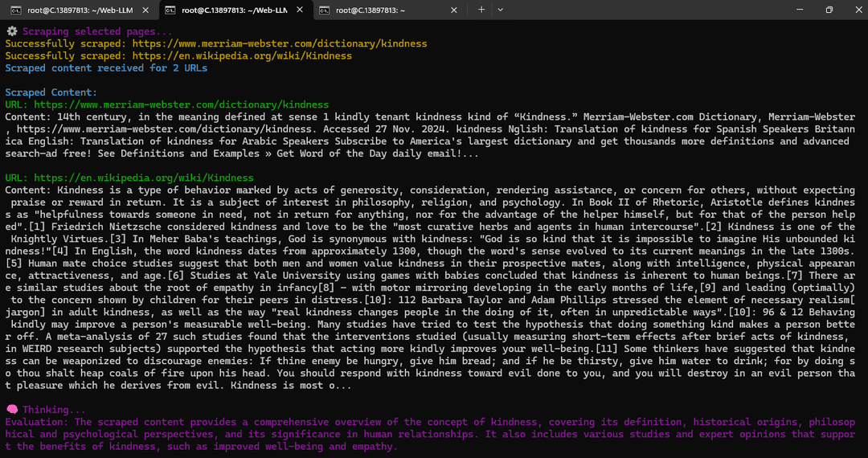Close the first terminal tab
Viewport: 868px width, 458px height.
145,10
